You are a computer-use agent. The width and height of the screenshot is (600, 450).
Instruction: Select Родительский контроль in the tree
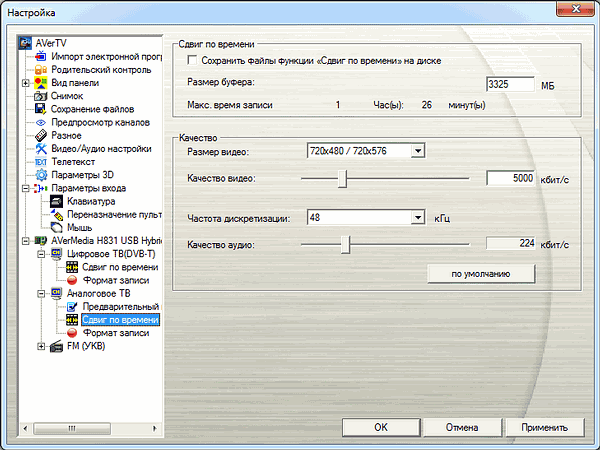[101, 70]
